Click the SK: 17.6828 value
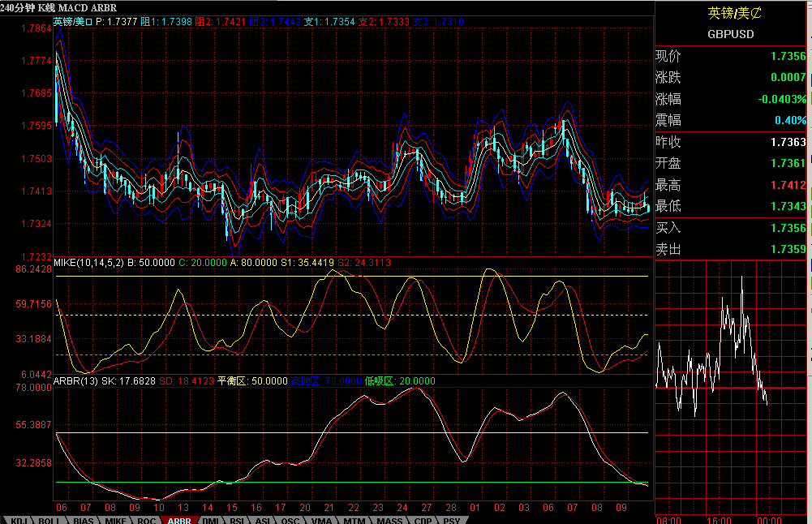The height and width of the screenshot is (524, 812). tap(128, 381)
